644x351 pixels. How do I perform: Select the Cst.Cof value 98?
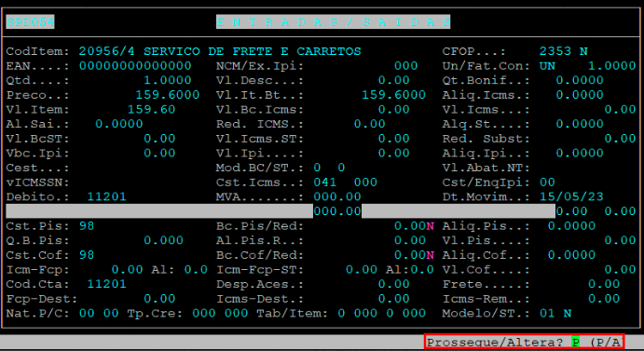coord(87,254)
